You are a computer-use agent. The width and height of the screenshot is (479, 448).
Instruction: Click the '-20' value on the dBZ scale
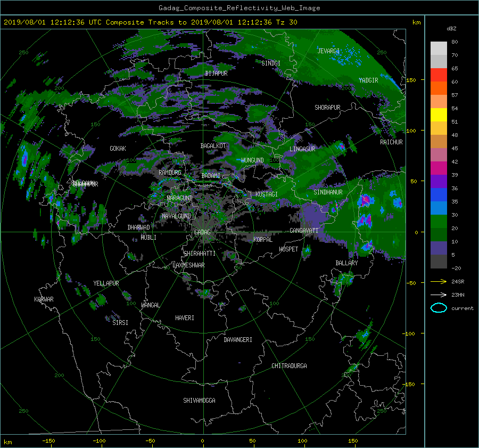[x=456, y=268]
